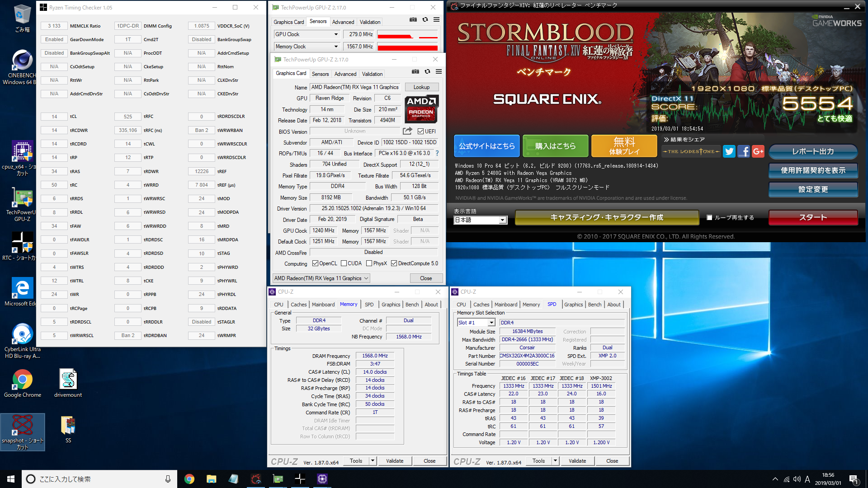Share the result on Twitter

729,151
